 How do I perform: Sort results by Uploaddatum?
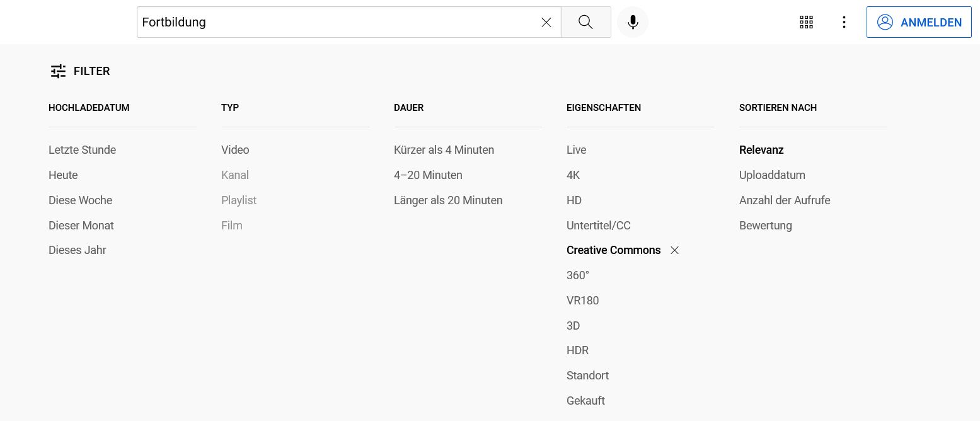click(x=772, y=175)
